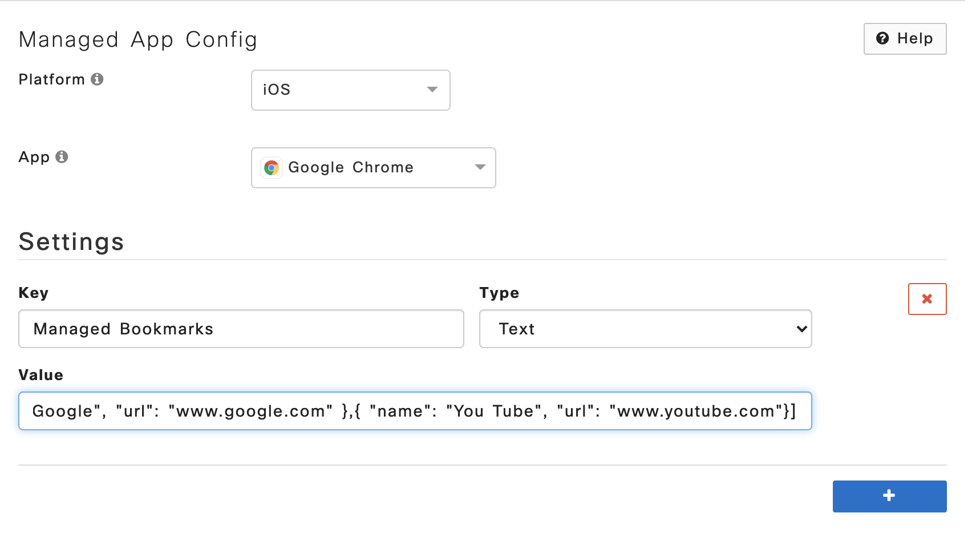
Task: Open the Type dropdown currently set to Text
Action: coord(645,329)
